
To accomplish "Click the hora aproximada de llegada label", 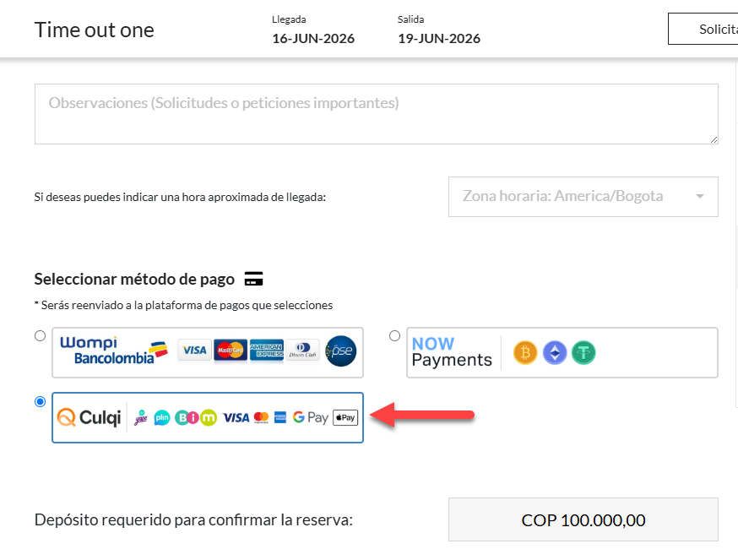I will click(x=180, y=197).
